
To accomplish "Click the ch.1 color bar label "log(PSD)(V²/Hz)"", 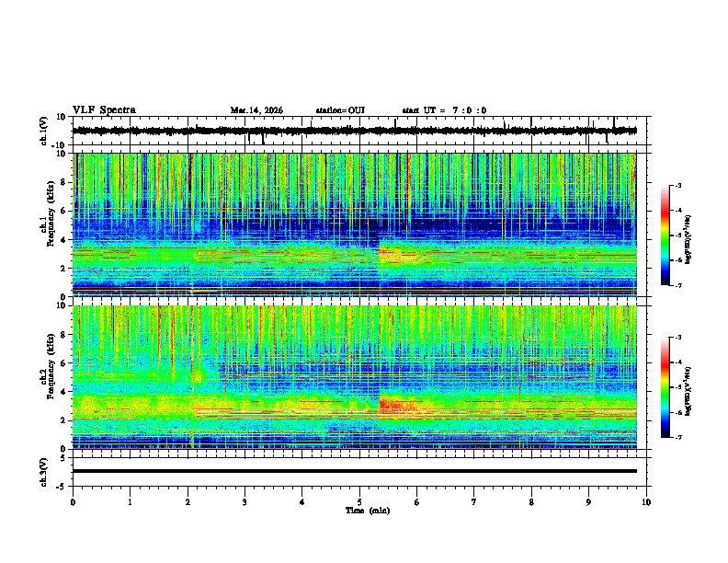I will click(x=688, y=240).
